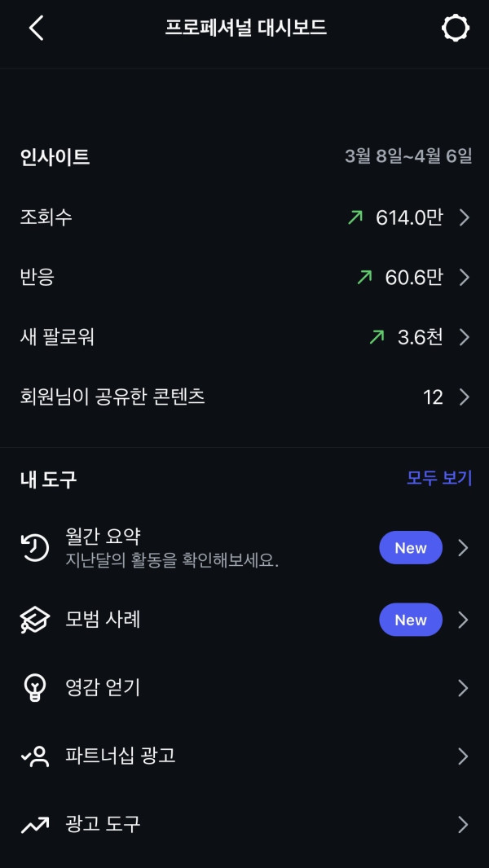The image size is (489, 868).
Task: Open the 회원님이 공유한 콘텐츠 row
Action: (112, 397)
